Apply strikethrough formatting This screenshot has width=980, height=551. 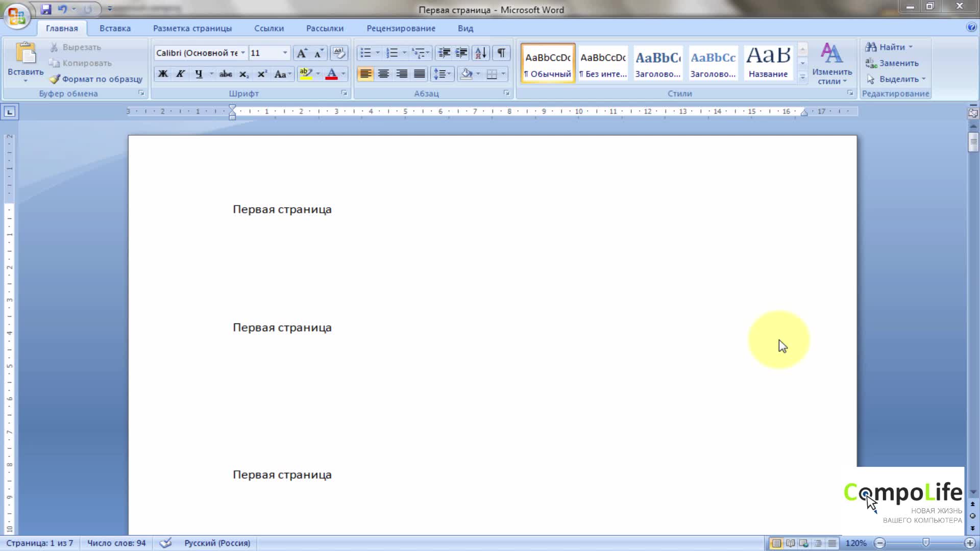(x=226, y=74)
